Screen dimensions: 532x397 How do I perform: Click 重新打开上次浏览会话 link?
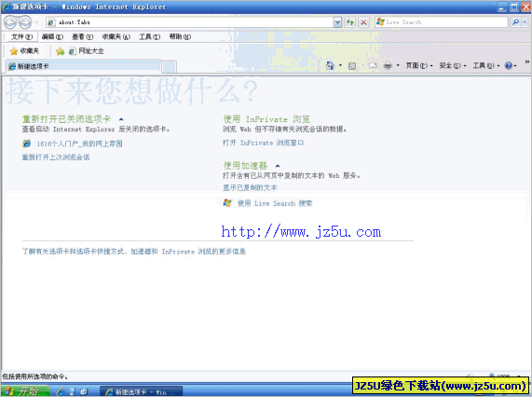click(56, 157)
